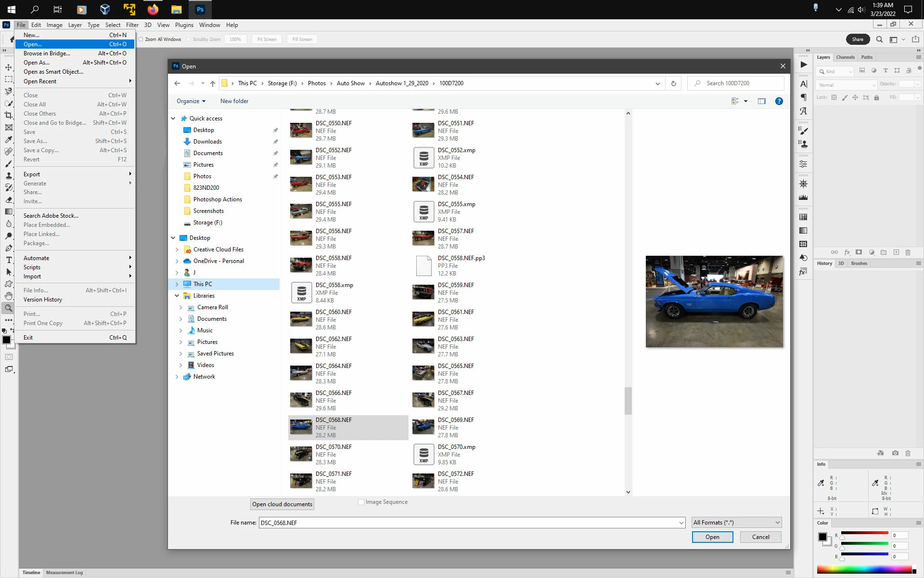The image size is (924, 578).
Task: Open the All Formats dropdown
Action: [736, 523]
